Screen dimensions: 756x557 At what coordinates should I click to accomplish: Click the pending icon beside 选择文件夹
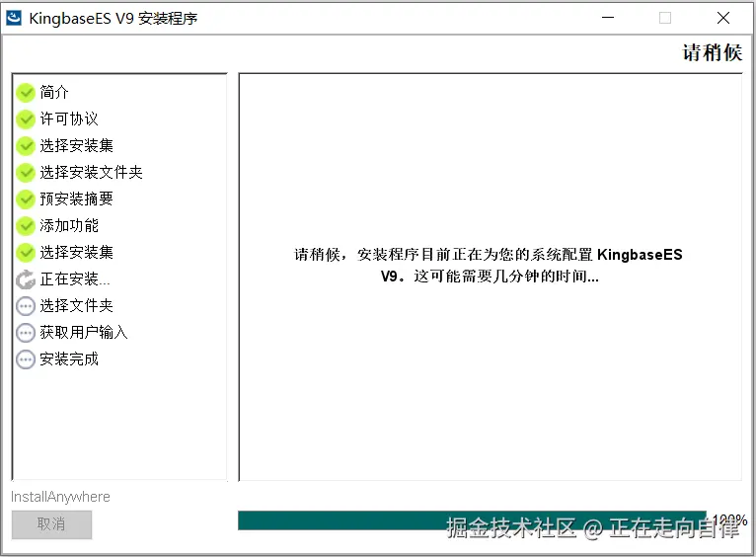(x=26, y=306)
